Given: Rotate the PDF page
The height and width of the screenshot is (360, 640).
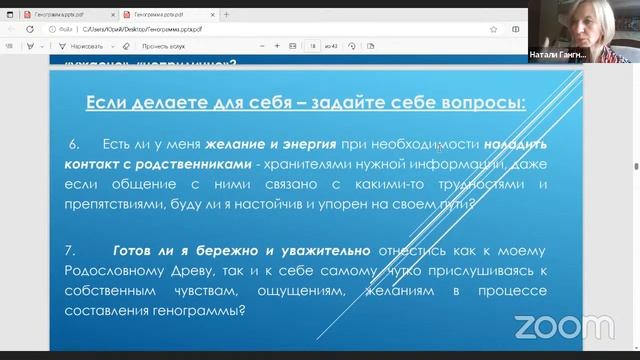Looking at the screenshot, I should click(x=352, y=46).
